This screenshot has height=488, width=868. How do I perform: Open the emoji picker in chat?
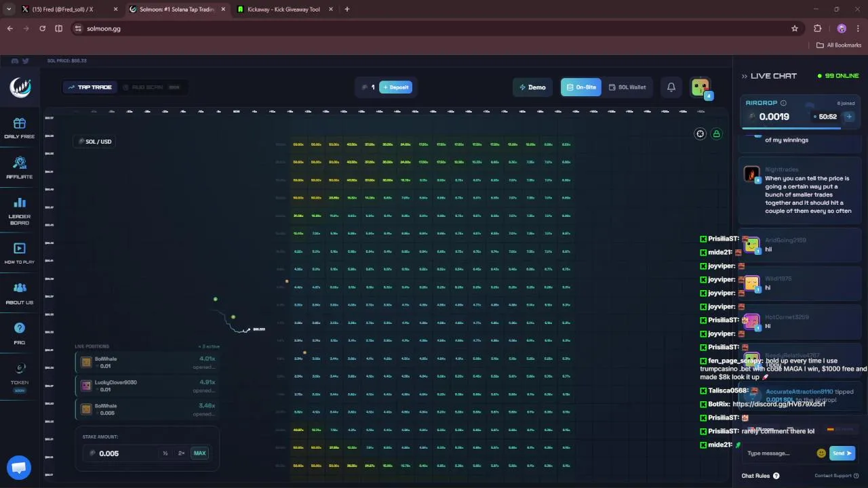[821, 453]
